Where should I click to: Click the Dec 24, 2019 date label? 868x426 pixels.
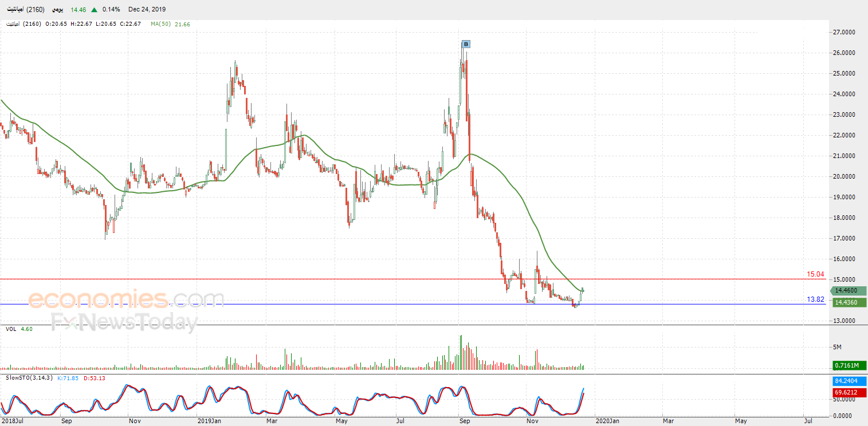pyautogui.click(x=147, y=10)
